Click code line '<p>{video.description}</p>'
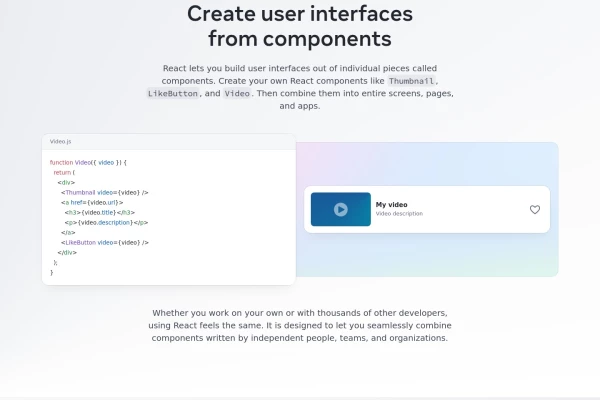 coord(106,222)
